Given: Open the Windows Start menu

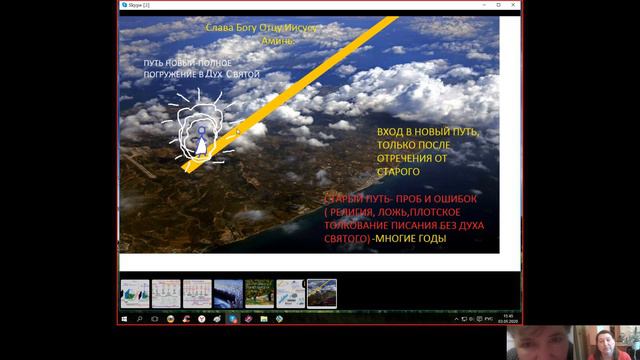Looking at the screenshot, I should 124,319.
